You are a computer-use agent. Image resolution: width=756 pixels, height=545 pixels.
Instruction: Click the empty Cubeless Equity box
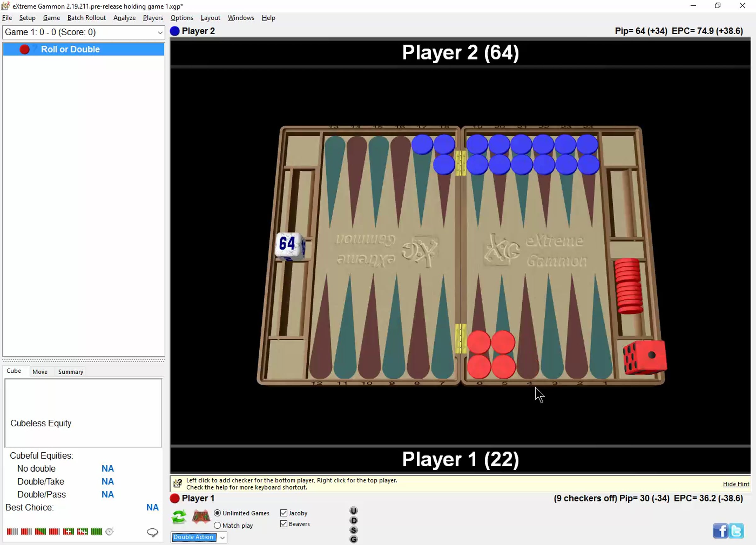tap(83, 413)
